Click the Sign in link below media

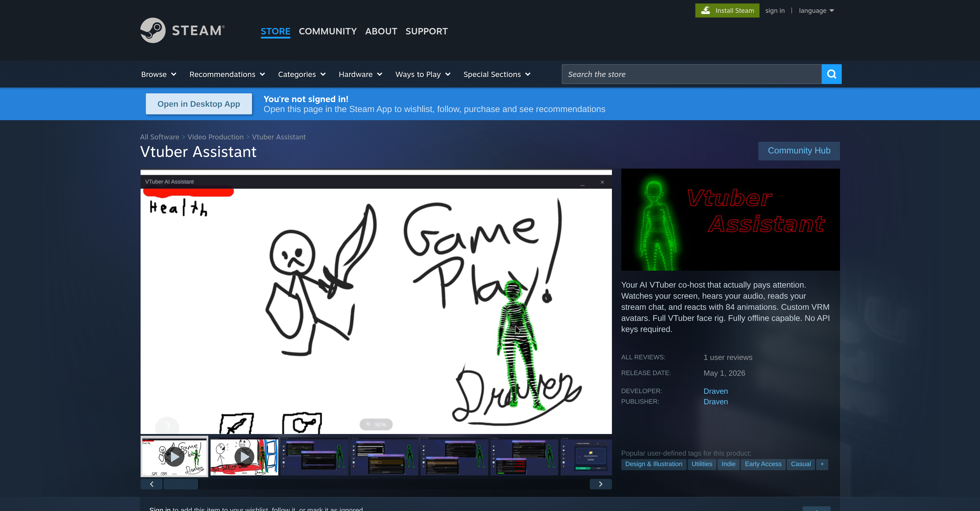[160, 508]
